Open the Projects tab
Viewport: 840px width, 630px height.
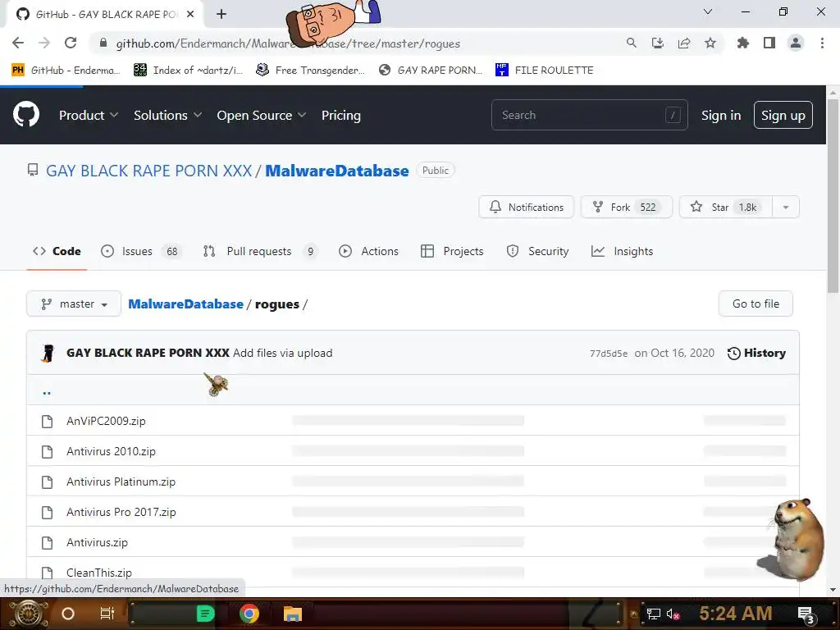452,251
